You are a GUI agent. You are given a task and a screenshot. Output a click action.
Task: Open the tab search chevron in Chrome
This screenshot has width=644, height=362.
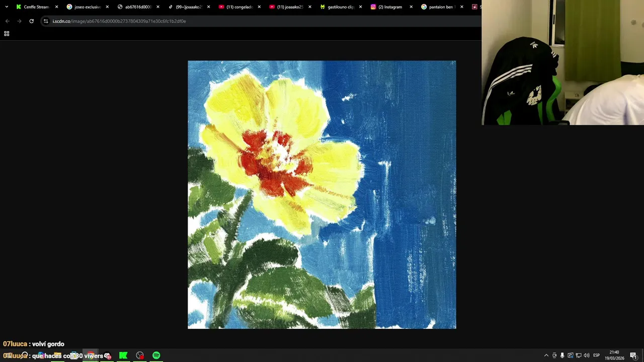coord(7,7)
